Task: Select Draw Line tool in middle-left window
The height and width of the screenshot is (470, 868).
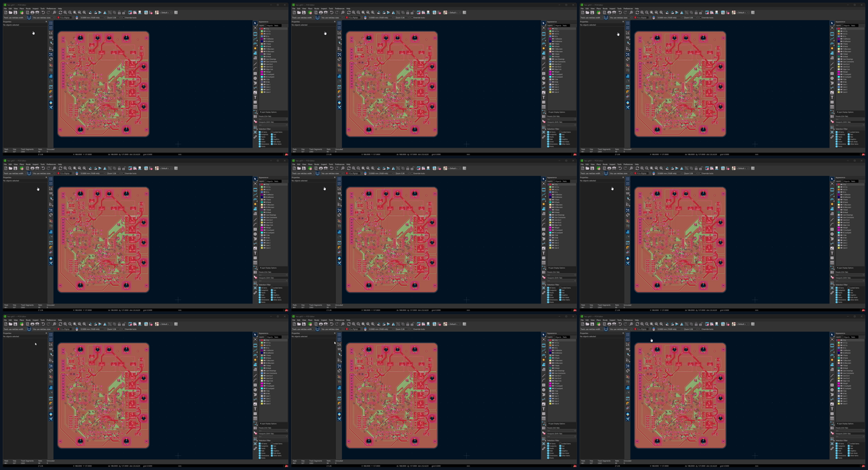Action: point(256,220)
